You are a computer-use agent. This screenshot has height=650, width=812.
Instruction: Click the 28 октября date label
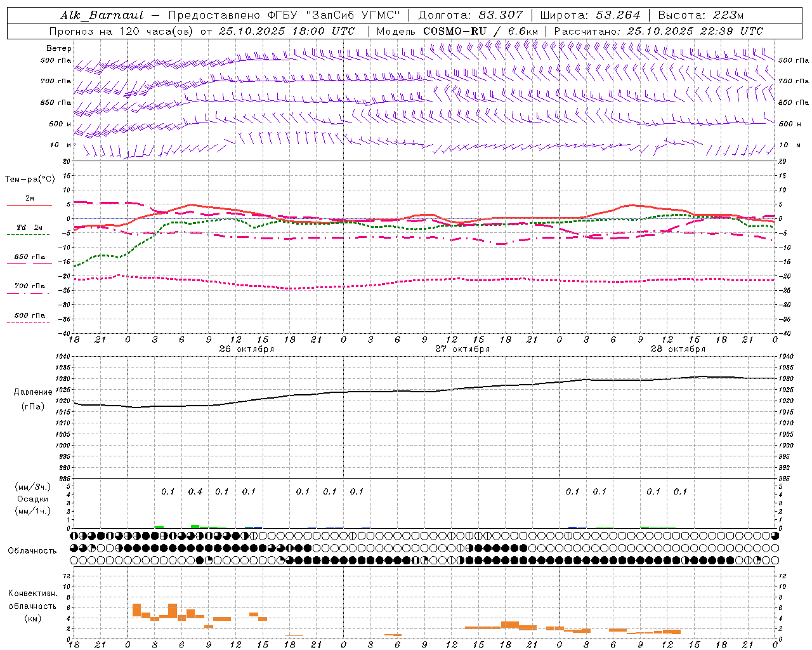pos(678,349)
